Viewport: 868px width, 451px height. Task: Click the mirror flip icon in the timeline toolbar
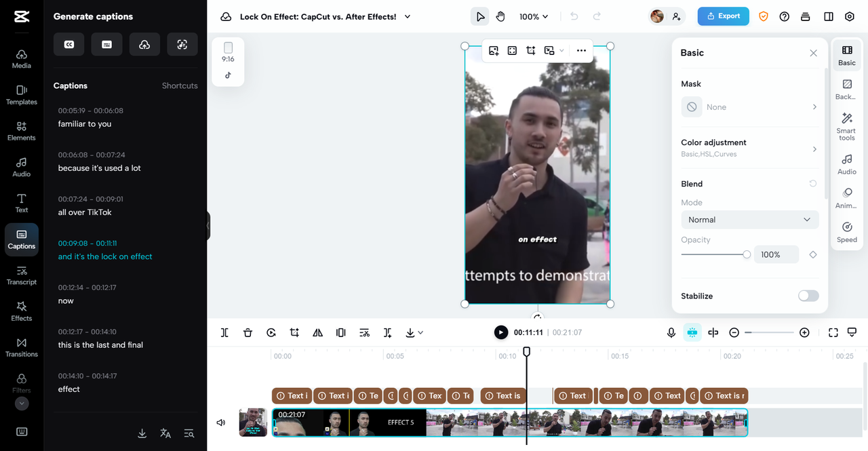pyautogui.click(x=317, y=332)
